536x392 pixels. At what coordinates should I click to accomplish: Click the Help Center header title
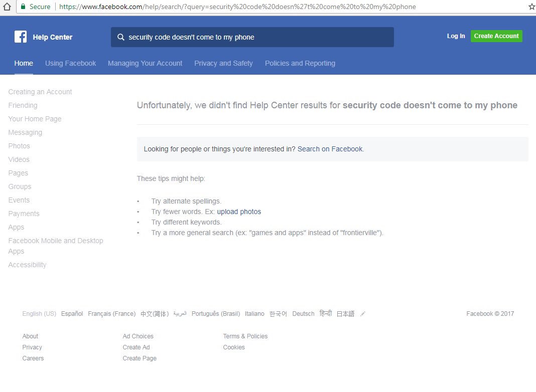(x=53, y=37)
